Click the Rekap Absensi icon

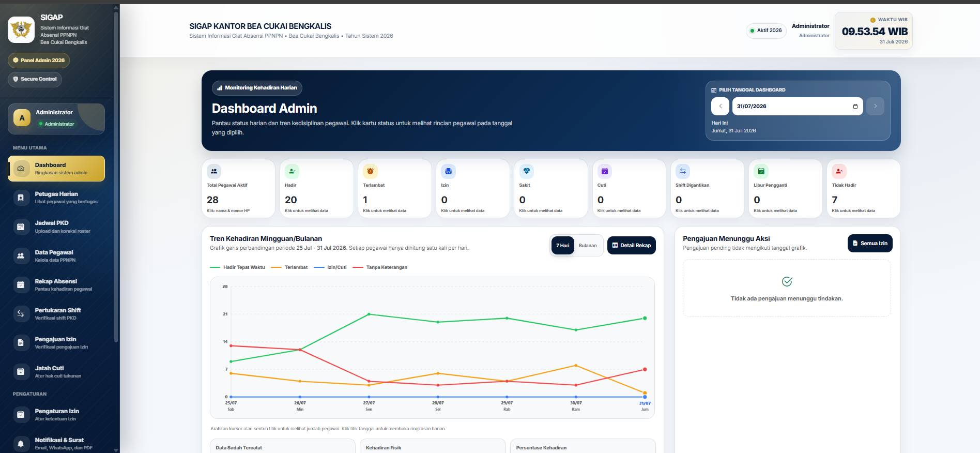(x=21, y=284)
